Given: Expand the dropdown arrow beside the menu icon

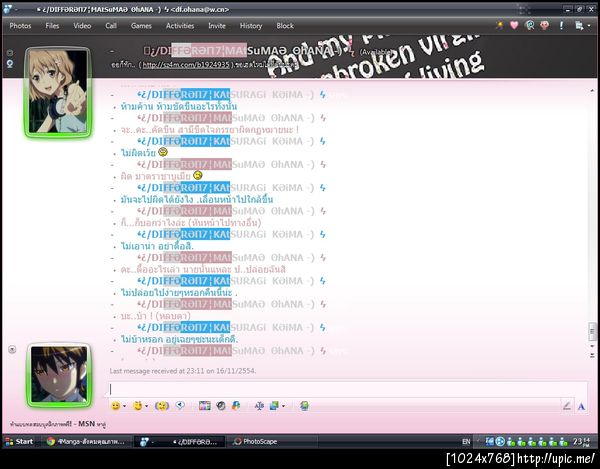Looking at the screenshot, I should tap(589, 26).
